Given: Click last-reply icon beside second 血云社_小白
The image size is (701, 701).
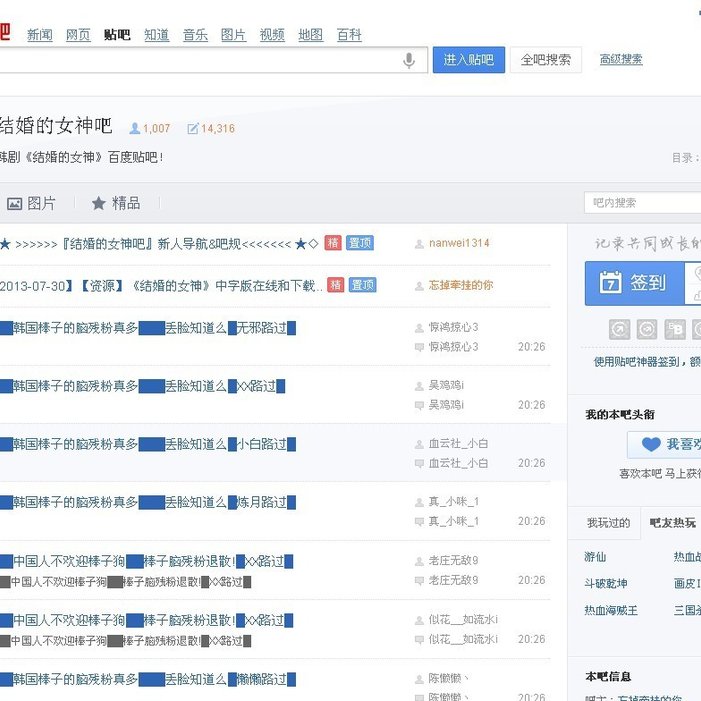Looking at the screenshot, I should pyautogui.click(x=419, y=464).
